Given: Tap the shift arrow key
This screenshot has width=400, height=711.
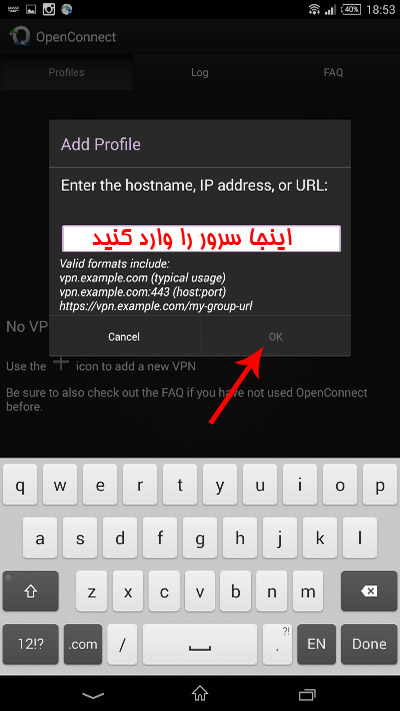Looking at the screenshot, I should tap(30, 591).
